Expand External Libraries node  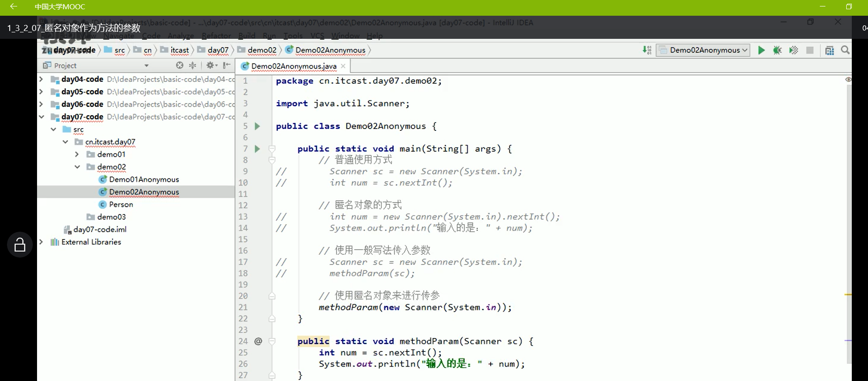pos(41,242)
